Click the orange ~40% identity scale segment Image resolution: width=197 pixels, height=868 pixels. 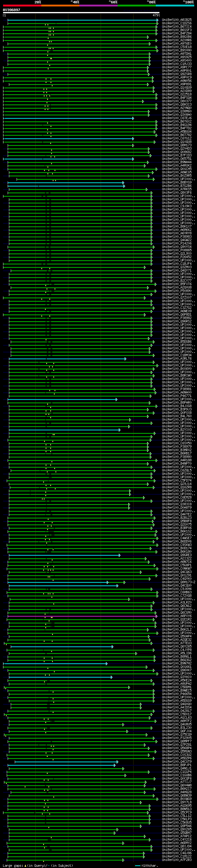pos(60,6)
